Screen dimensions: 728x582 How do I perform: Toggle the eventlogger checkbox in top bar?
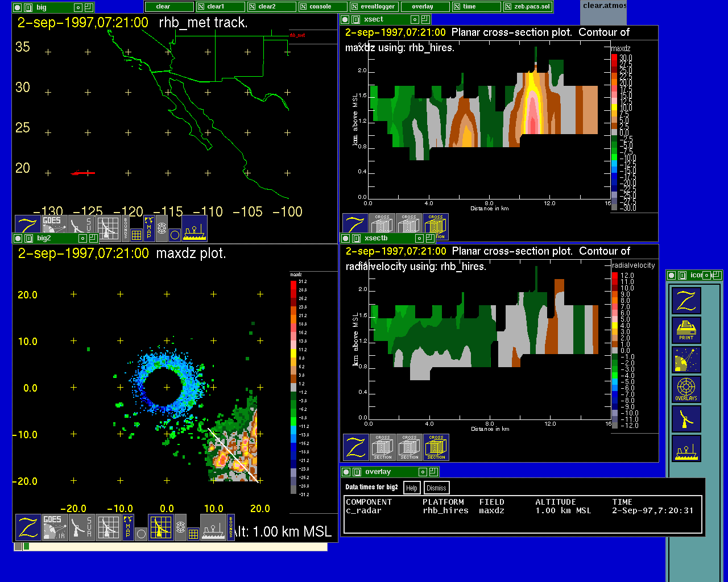coord(354,7)
